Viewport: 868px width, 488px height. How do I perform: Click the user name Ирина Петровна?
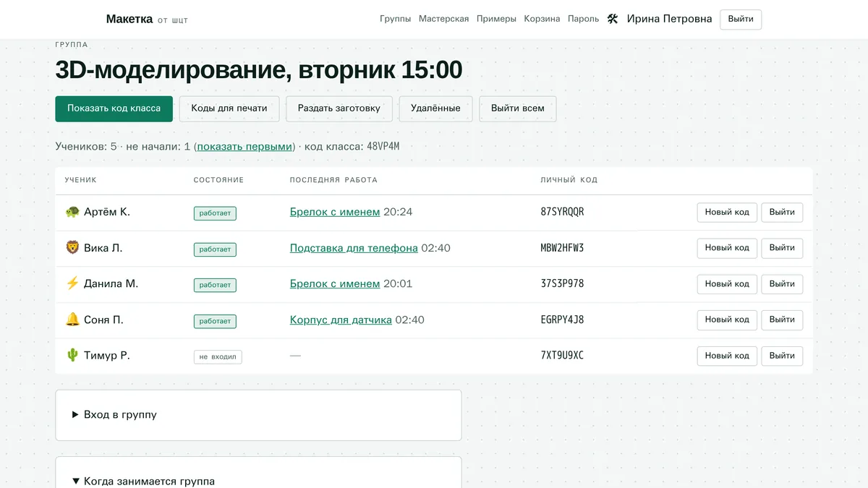(x=669, y=19)
